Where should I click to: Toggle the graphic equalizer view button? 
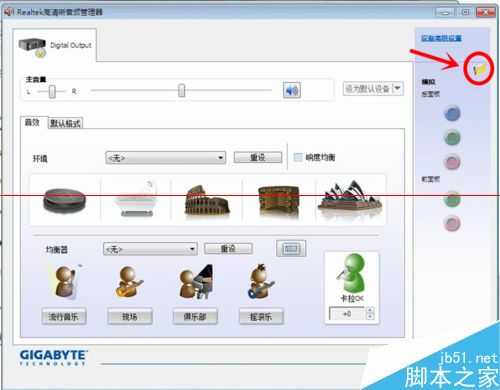(291, 249)
